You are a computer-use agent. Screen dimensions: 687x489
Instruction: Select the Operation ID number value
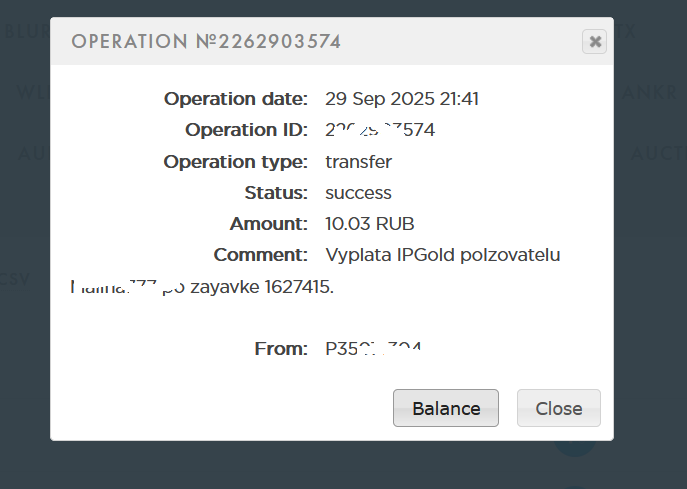tap(380, 130)
